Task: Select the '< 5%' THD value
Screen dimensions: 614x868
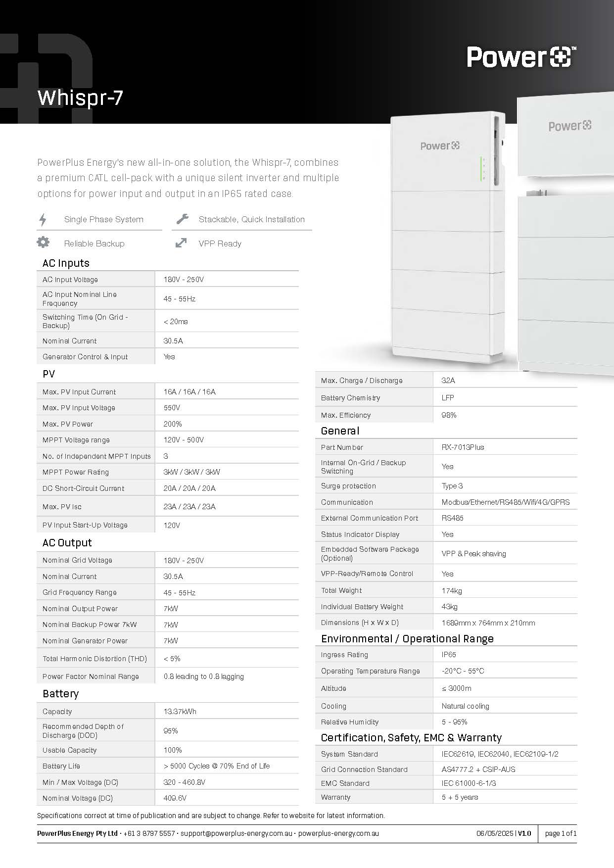Action: coord(172,659)
